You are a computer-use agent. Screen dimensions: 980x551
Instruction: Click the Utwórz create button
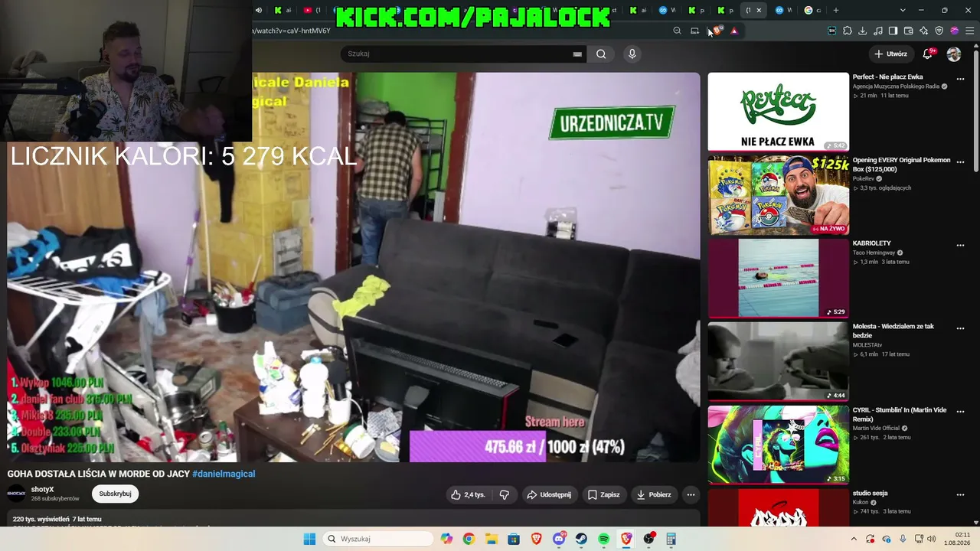891,54
